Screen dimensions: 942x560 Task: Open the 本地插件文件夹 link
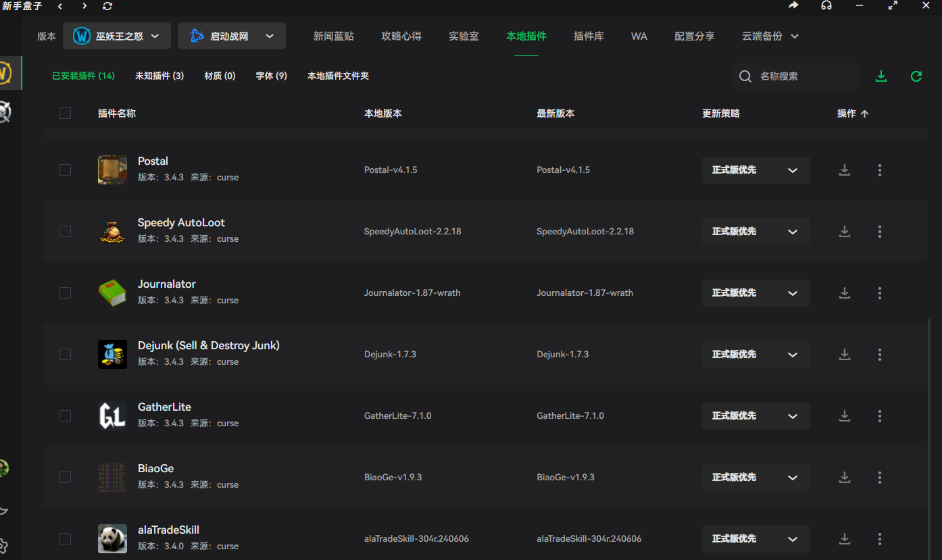[x=339, y=76]
